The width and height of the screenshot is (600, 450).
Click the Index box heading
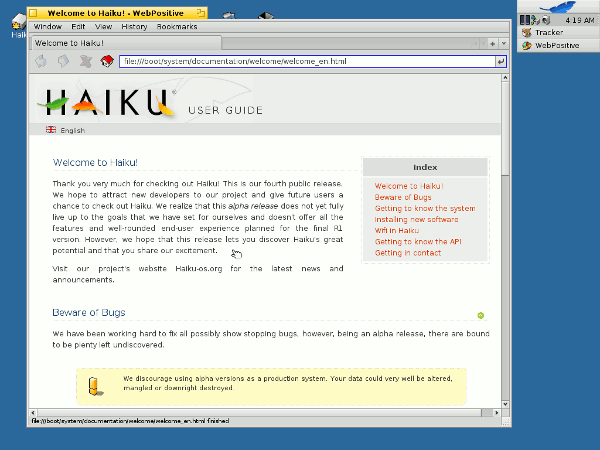(x=425, y=167)
